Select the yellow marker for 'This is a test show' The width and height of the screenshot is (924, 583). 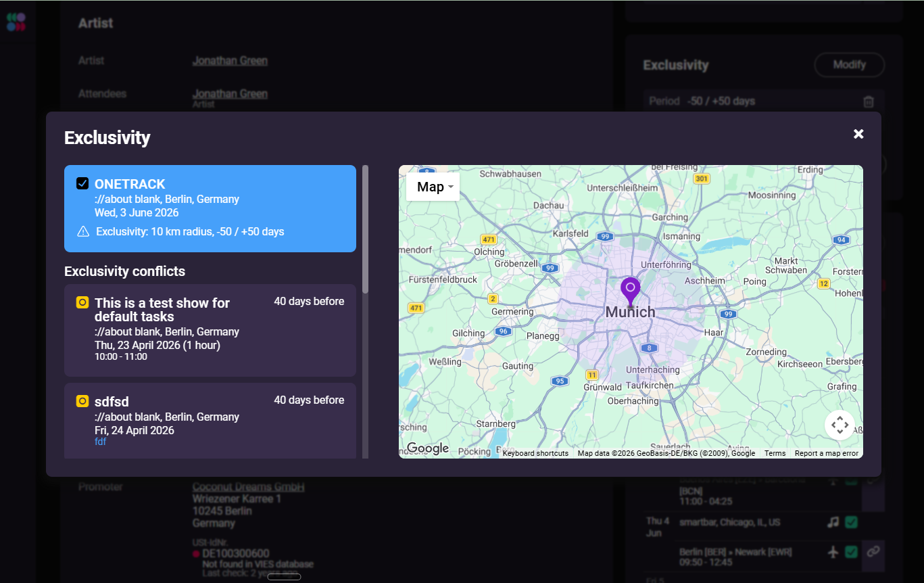[82, 302]
